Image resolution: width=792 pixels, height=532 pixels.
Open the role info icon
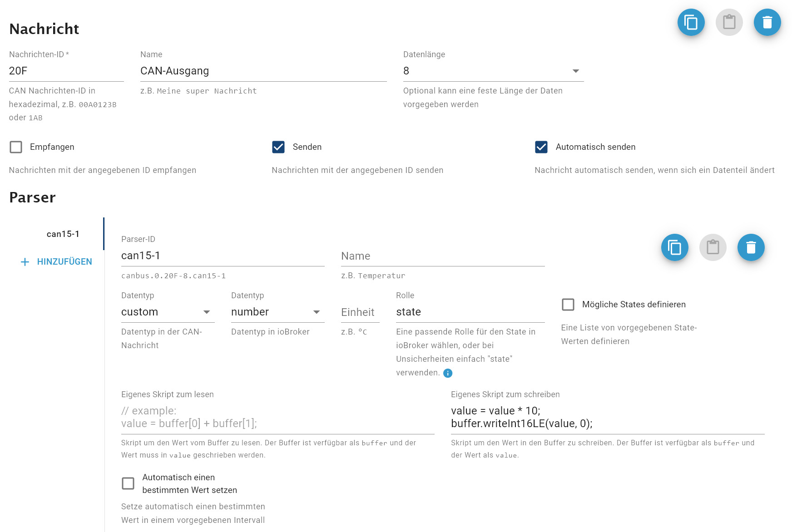pos(448,373)
